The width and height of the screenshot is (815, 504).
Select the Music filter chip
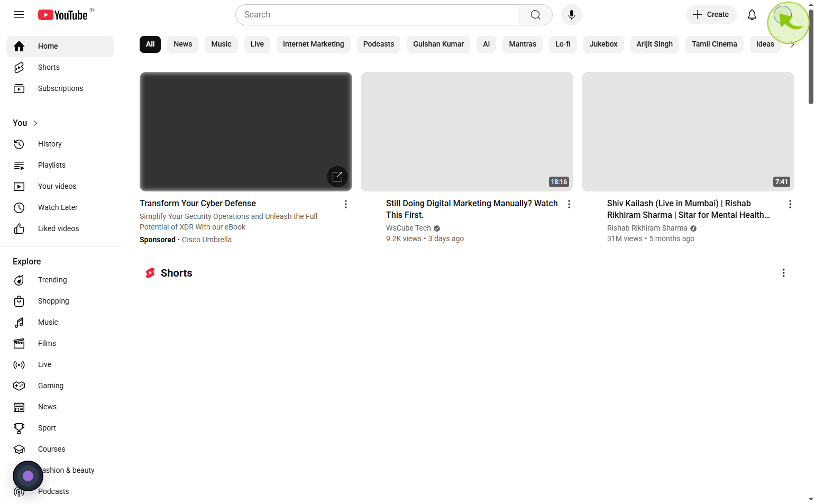pyautogui.click(x=221, y=44)
